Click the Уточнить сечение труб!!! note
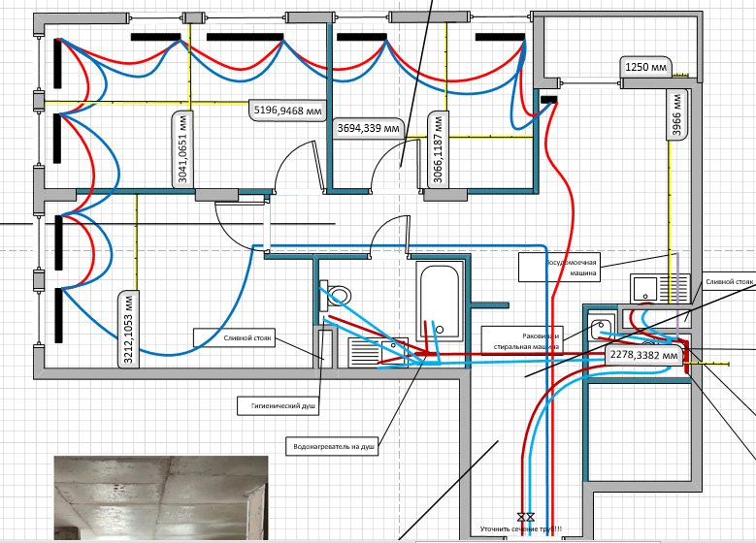Image resolution: width=756 pixels, height=543 pixels. 521,528
